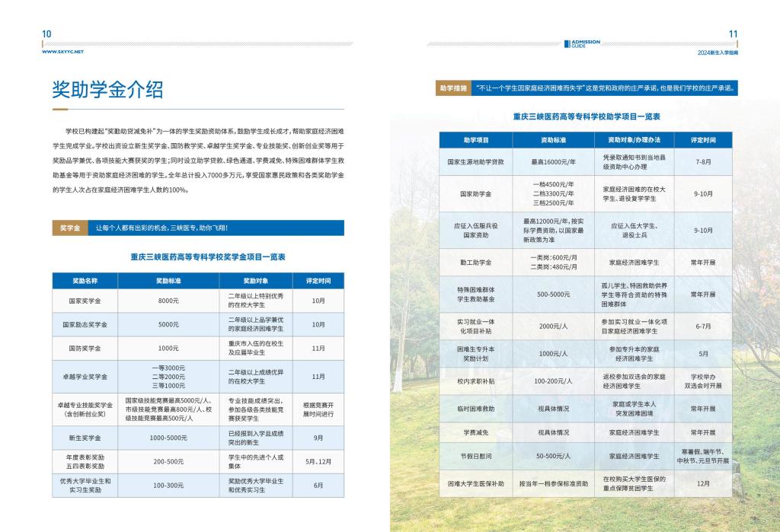Select the '勤工助学金' row name
Image resolution: width=780 pixels, height=532 pixels.
pos(476,263)
